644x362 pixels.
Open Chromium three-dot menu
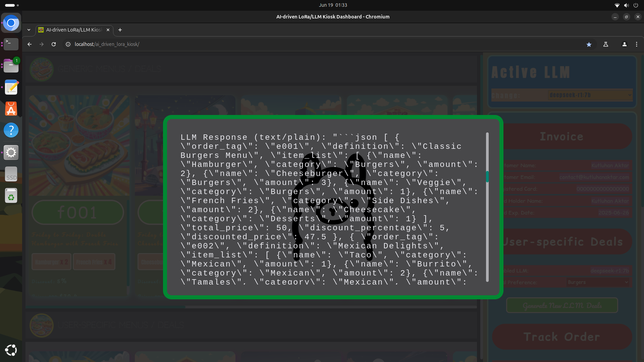(x=636, y=44)
